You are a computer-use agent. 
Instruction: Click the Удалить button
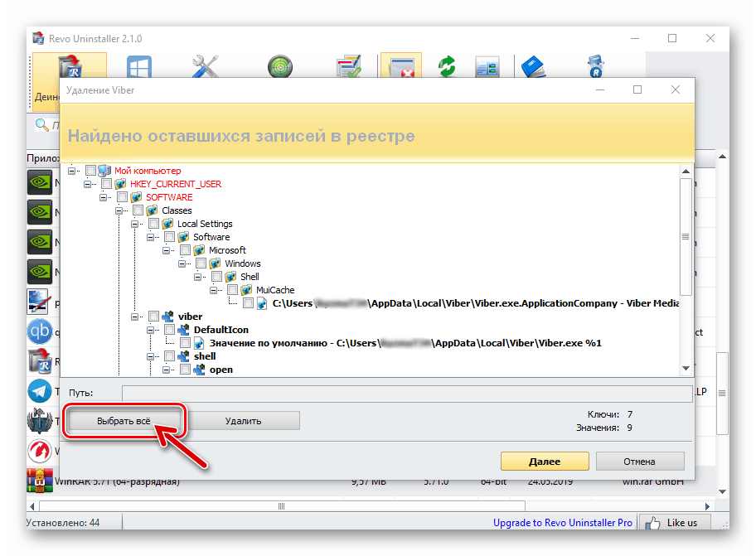[x=243, y=421]
